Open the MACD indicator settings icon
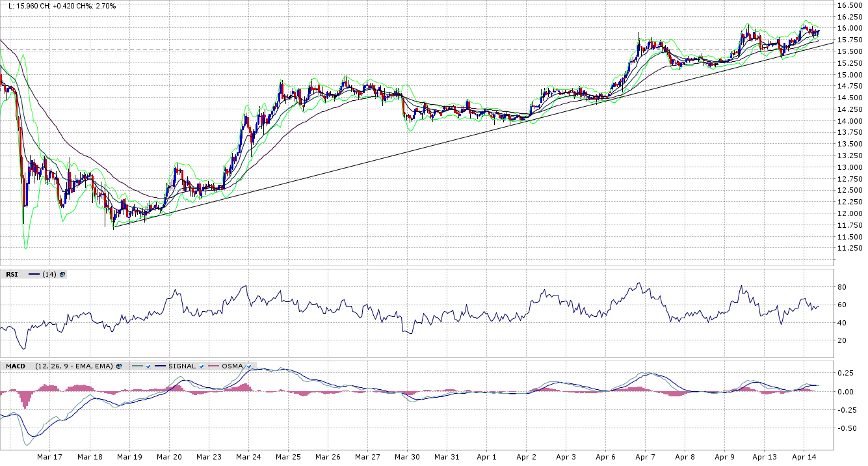The height and width of the screenshot is (466, 868). pos(120,366)
